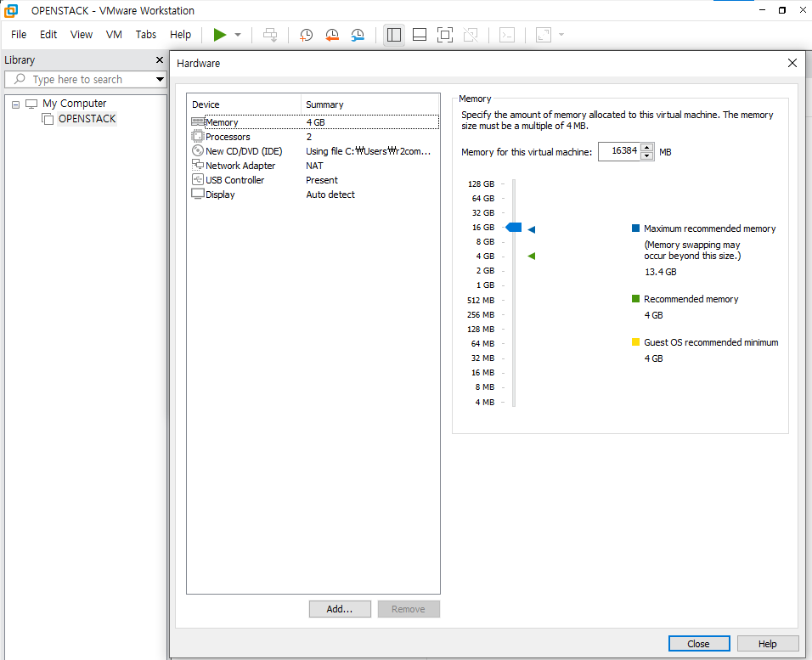
Task: Select the Display device row
Action: (x=315, y=195)
